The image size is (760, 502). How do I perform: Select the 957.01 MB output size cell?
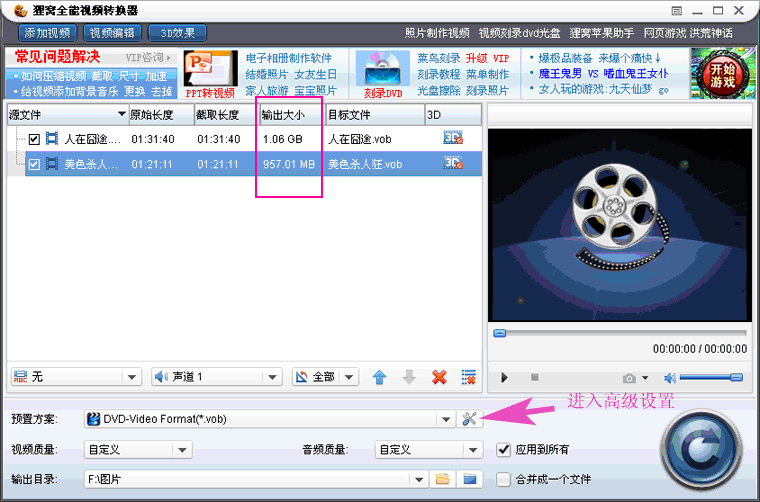[289, 164]
